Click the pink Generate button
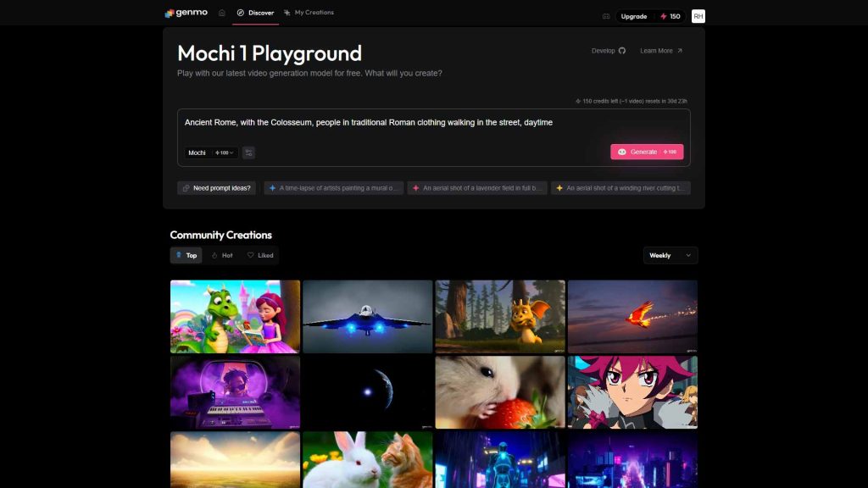Image resolution: width=868 pixels, height=488 pixels. [647, 152]
